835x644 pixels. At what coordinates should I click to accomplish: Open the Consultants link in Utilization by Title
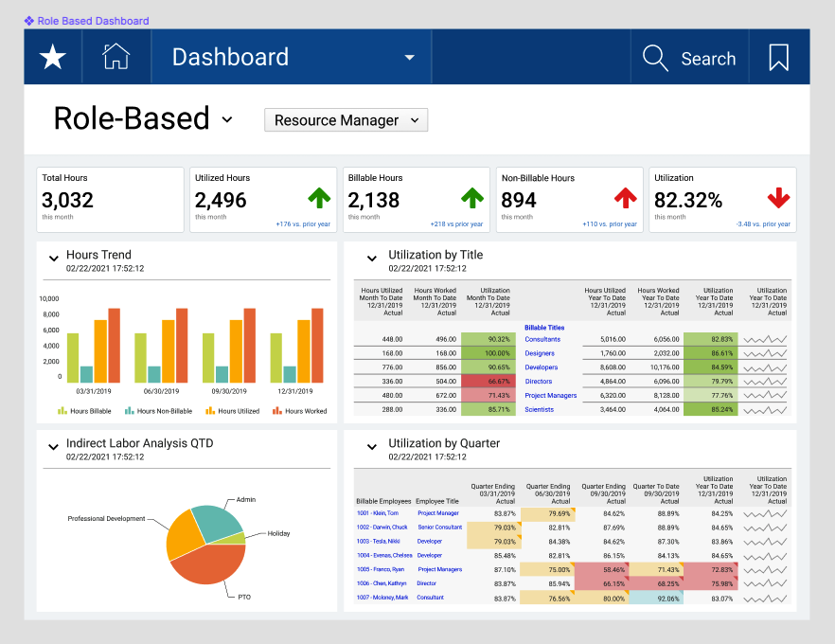click(542, 340)
